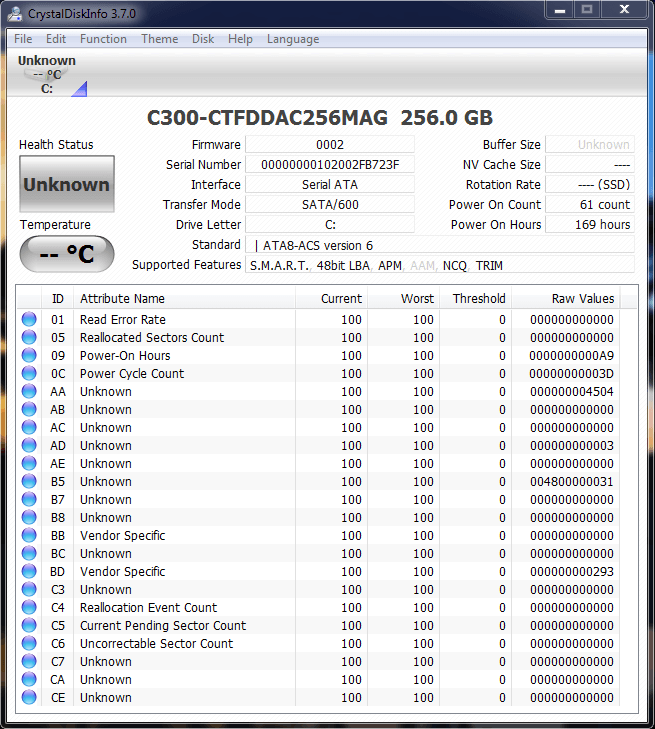Click the status orb for Reallocation Event Count
The image size is (655, 729).
pyautogui.click(x=29, y=607)
